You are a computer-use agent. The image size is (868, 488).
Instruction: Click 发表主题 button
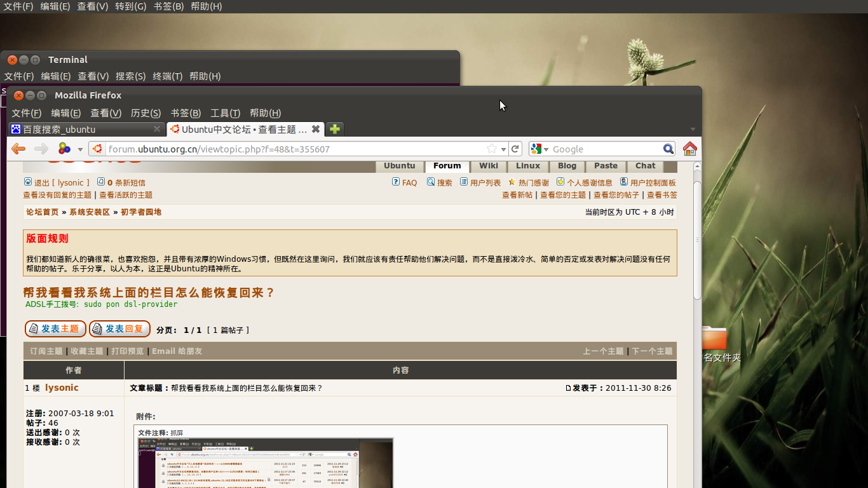click(55, 329)
